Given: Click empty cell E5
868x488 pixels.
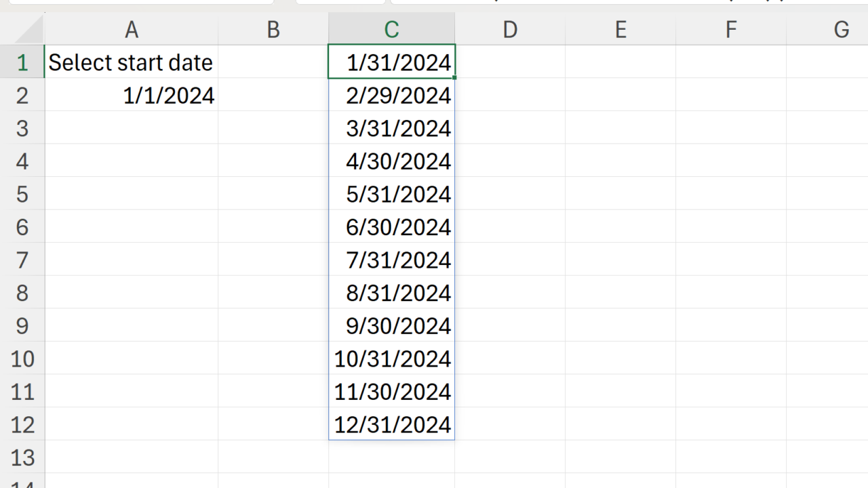Looking at the screenshot, I should point(620,195).
